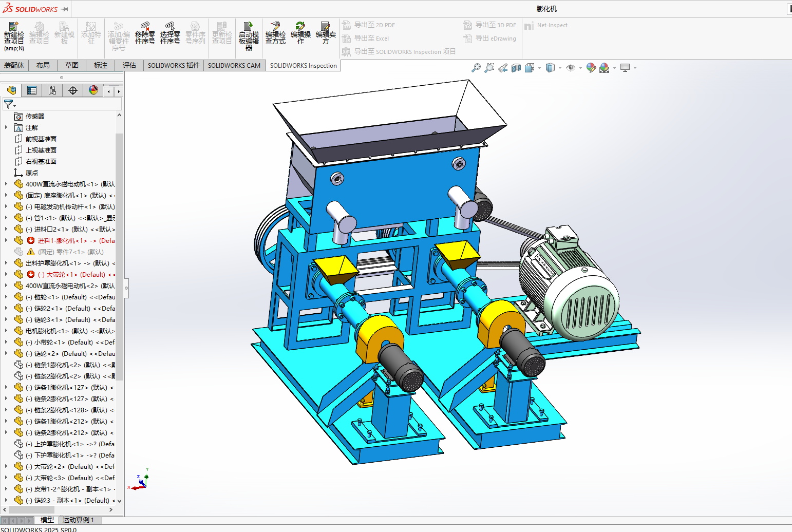Screen dimensions: 792x532
Task: Open the ConfigurationManager tab icon
Action: pos(52,90)
